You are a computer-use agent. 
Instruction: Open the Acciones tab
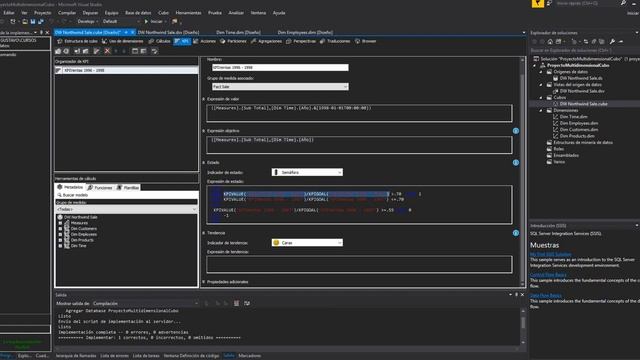coord(204,41)
